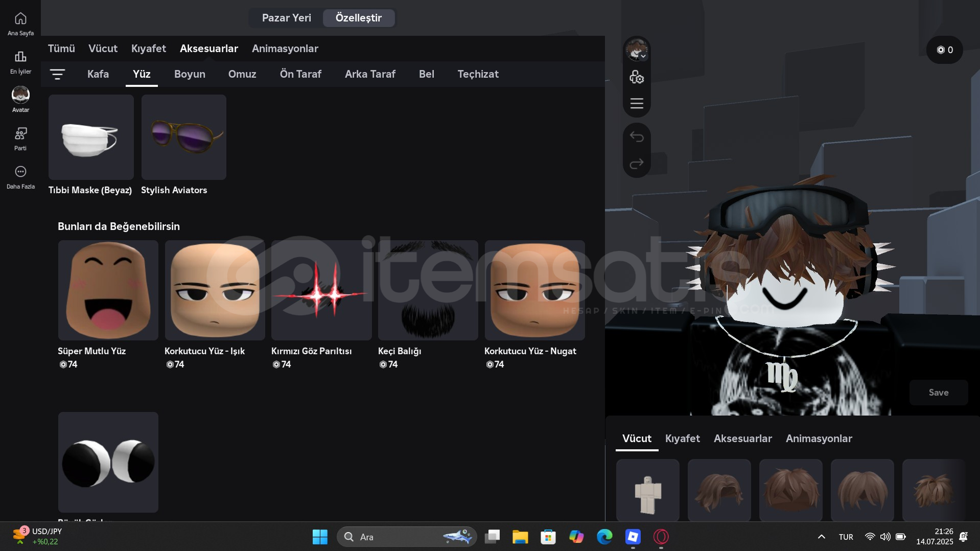Undo last avatar change arrow
This screenshot has width=980, height=551.
coord(637,136)
